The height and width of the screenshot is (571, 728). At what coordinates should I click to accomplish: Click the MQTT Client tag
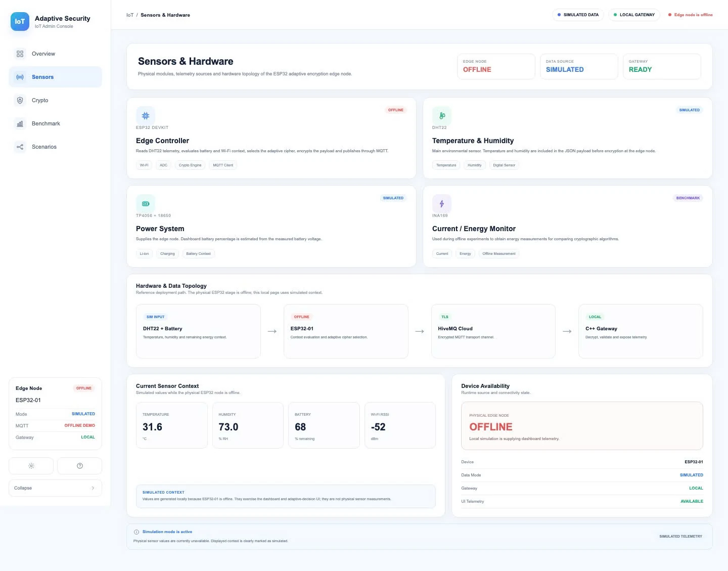coord(223,165)
